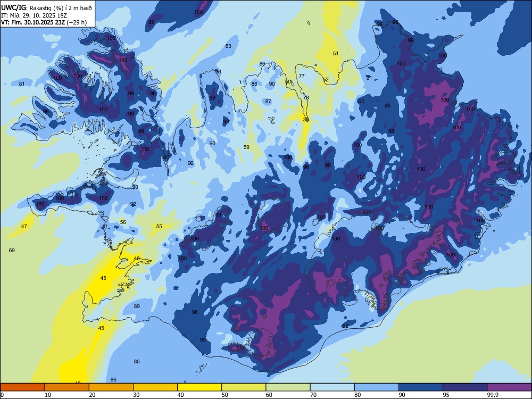Pick the 50–60 pale yellow legend swatch

tap(244, 387)
